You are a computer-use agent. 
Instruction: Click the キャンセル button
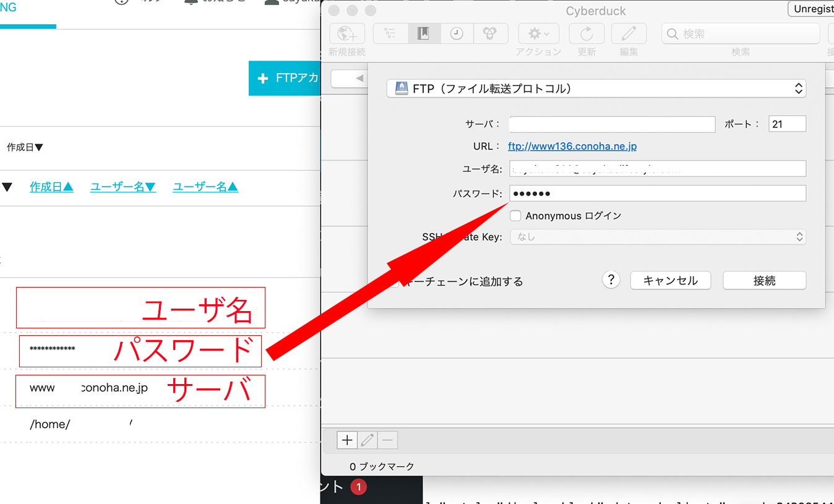coord(671,281)
